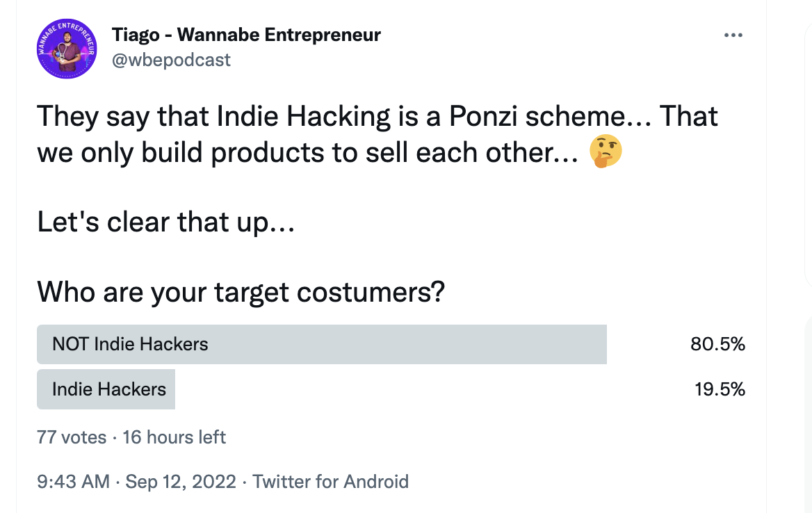
Task: Click the 80.5% poll result
Action: pos(717,343)
